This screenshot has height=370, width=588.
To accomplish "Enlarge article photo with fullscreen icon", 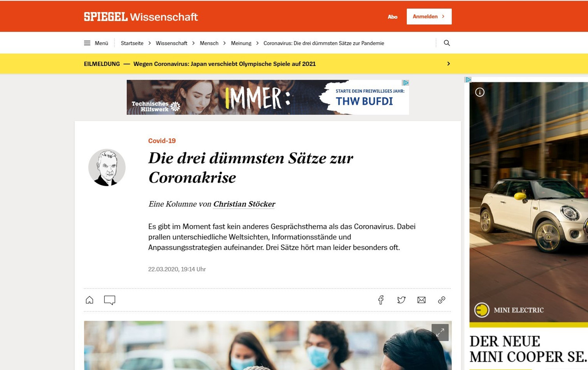I will click(x=440, y=332).
